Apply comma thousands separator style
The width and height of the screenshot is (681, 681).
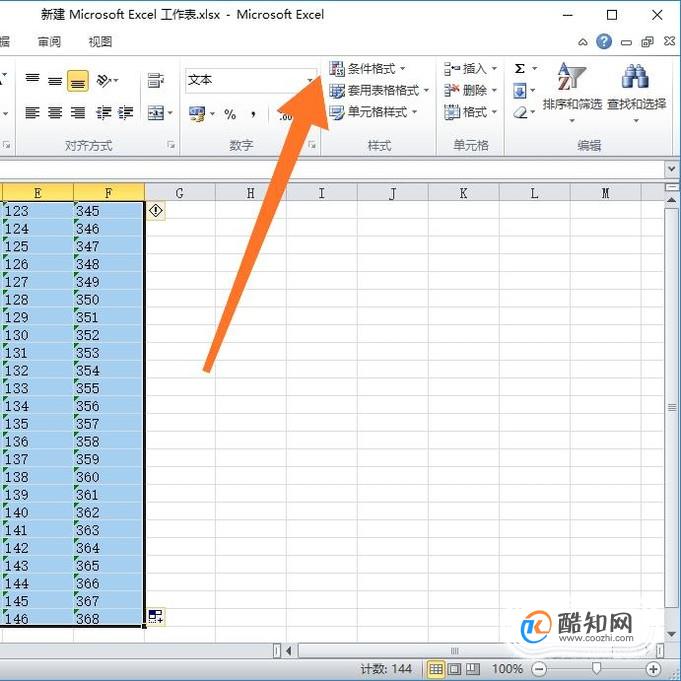pyautogui.click(x=253, y=114)
